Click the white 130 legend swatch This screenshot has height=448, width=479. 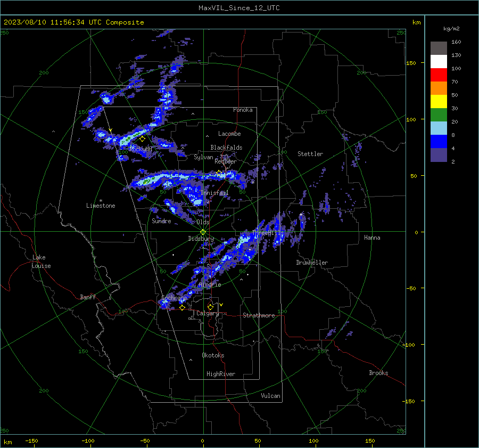click(439, 61)
